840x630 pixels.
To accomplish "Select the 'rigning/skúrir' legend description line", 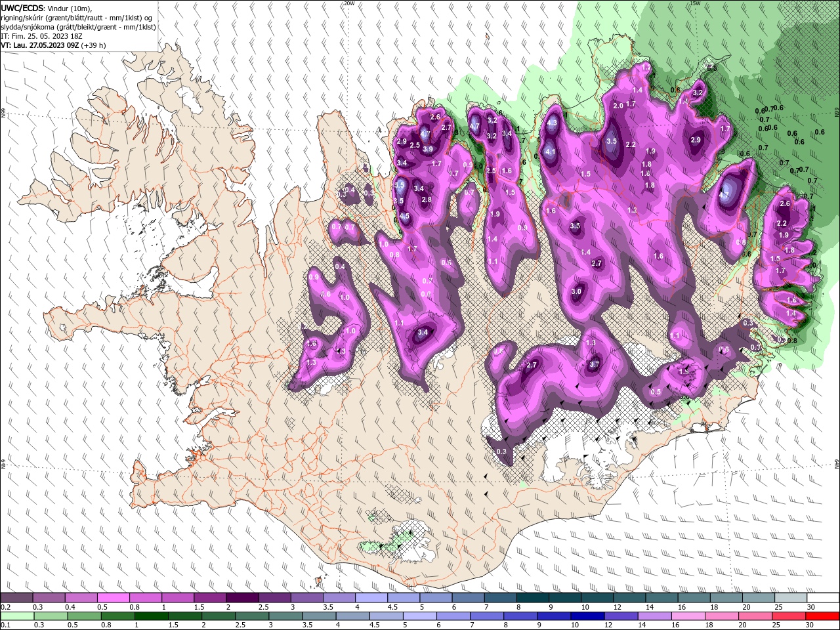I will [77, 18].
